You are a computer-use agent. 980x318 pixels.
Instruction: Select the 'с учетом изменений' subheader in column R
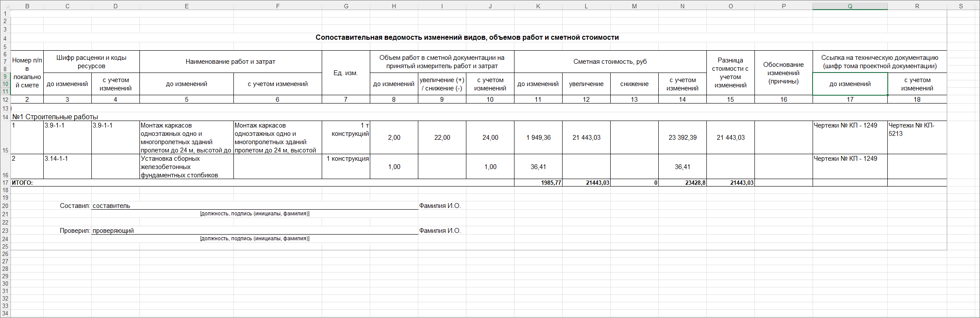click(x=917, y=84)
